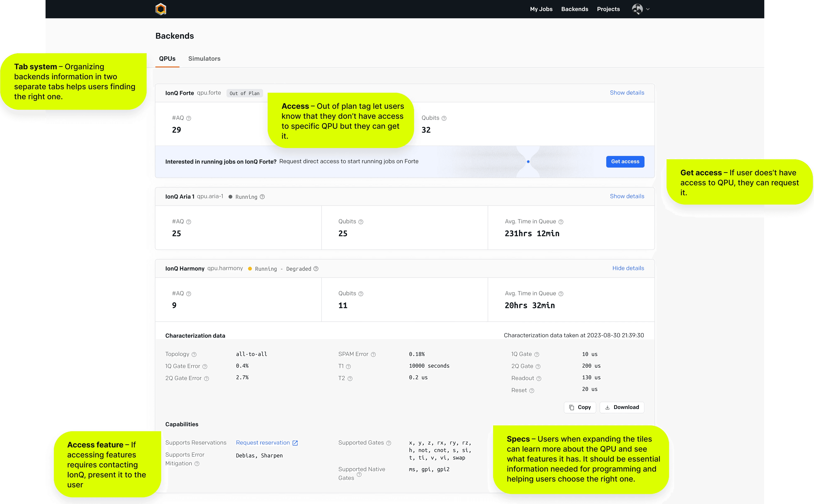Show details for IonQ Forte

(x=627, y=93)
